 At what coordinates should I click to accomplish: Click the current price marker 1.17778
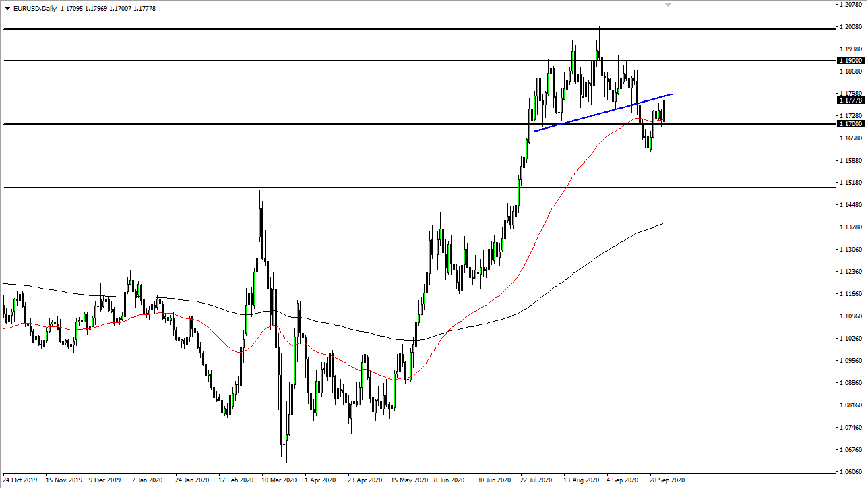tap(850, 100)
